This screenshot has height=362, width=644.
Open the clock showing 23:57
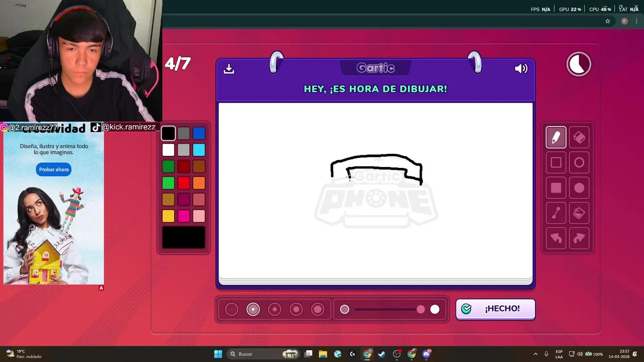click(x=619, y=354)
